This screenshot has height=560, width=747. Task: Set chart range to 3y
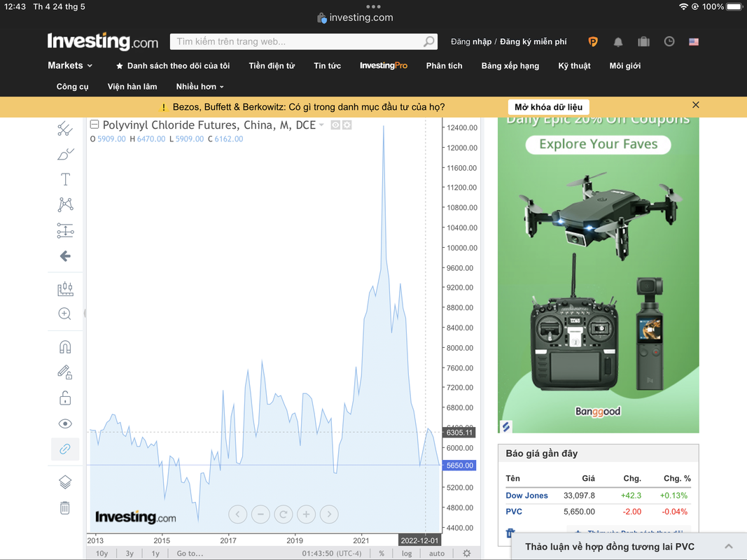pos(130,553)
